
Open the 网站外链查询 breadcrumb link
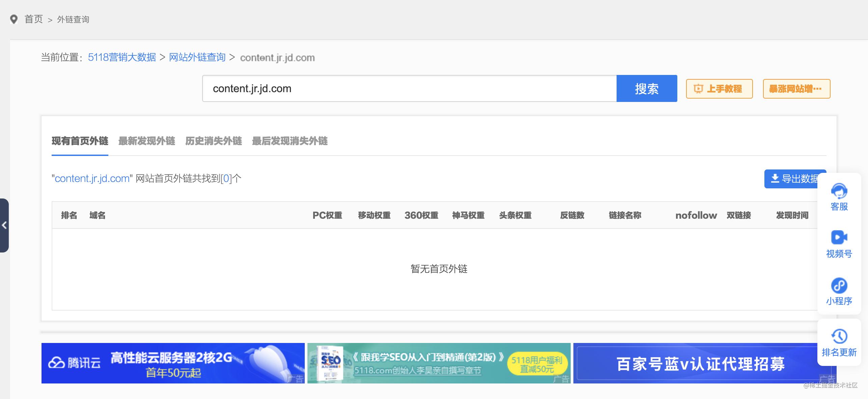click(197, 57)
